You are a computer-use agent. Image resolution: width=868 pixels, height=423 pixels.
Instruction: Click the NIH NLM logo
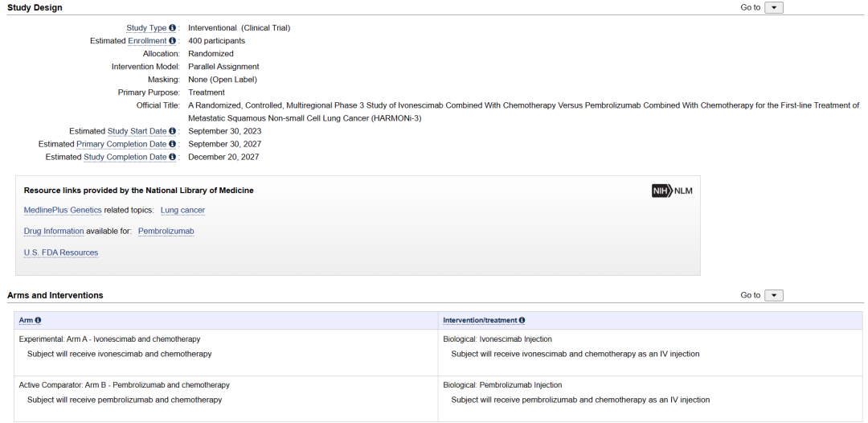(672, 191)
